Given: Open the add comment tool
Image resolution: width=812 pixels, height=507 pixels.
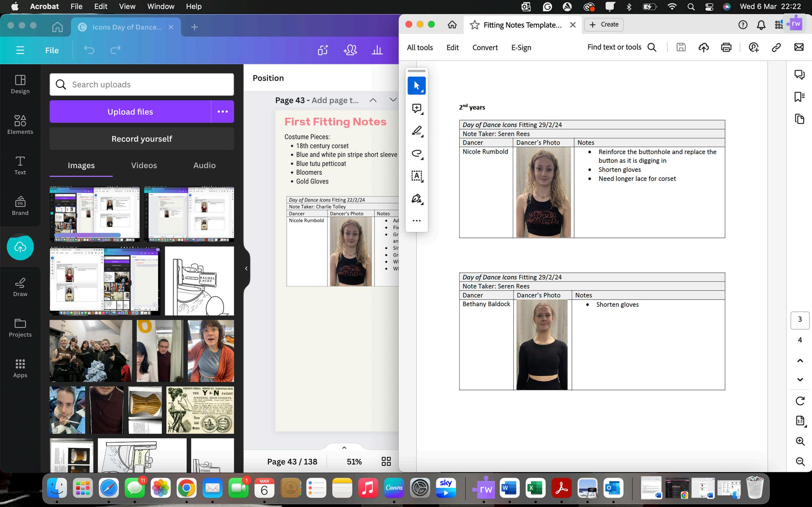Looking at the screenshot, I should [416, 108].
